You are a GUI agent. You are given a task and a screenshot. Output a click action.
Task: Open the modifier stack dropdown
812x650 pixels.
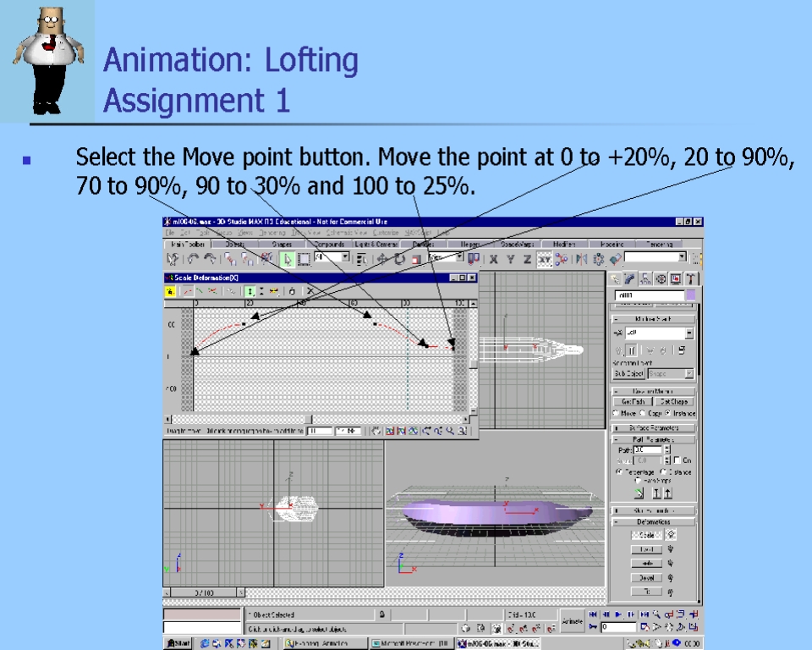689,333
